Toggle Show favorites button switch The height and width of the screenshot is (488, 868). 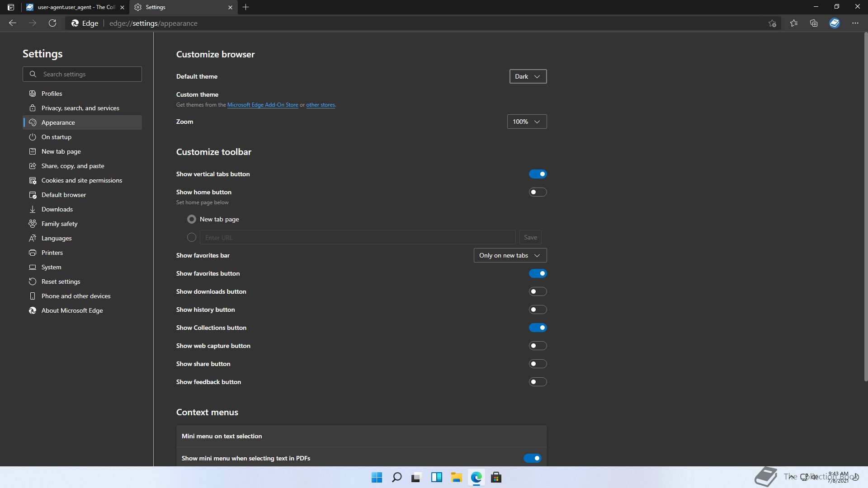(538, 273)
